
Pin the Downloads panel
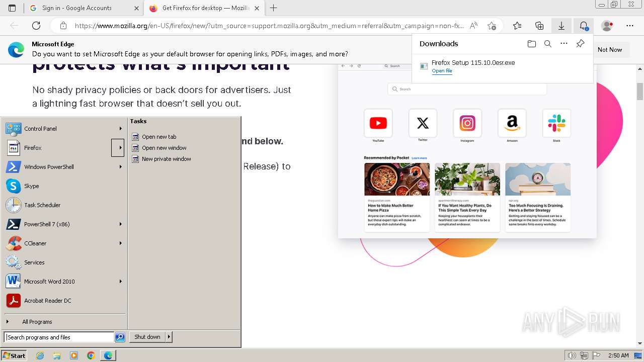580,44
